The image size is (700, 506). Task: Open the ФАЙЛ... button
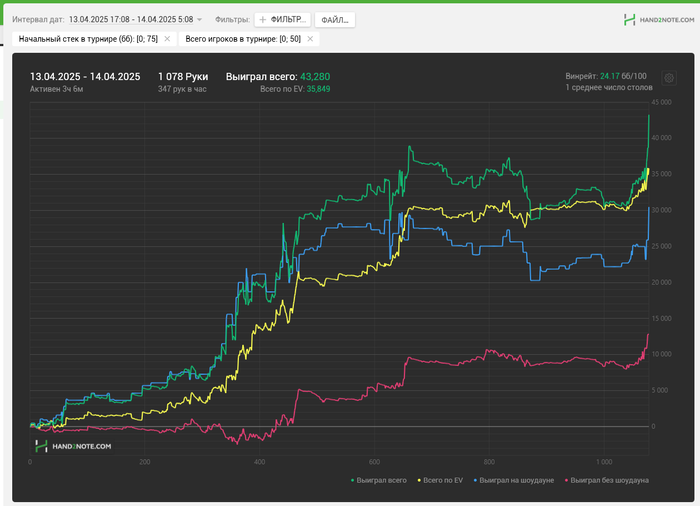pos(335,20)
